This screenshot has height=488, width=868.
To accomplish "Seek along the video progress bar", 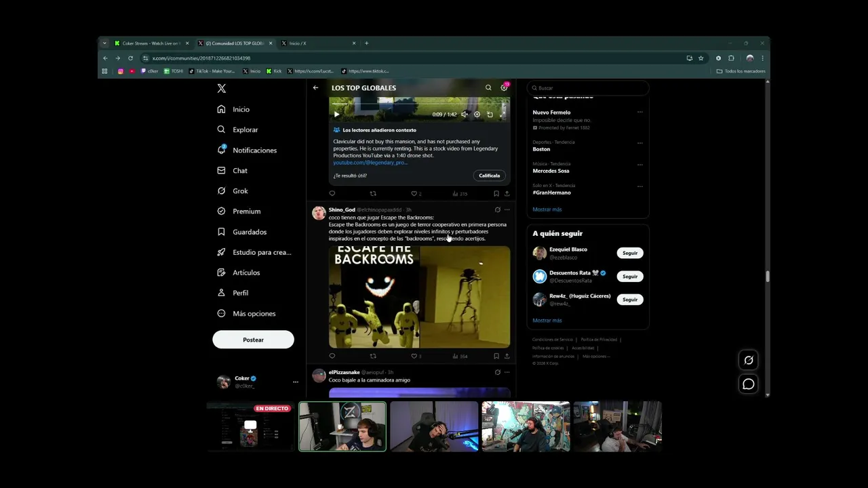I will tap(420, 104).
